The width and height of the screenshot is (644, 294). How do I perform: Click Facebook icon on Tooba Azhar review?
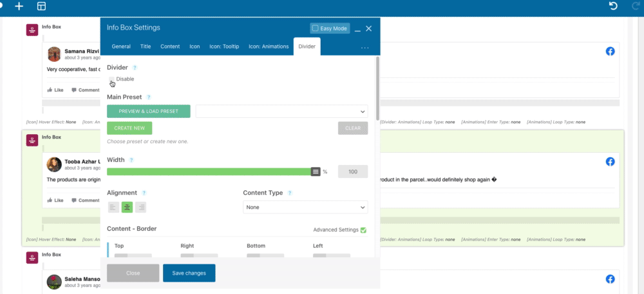pos(611,162)
